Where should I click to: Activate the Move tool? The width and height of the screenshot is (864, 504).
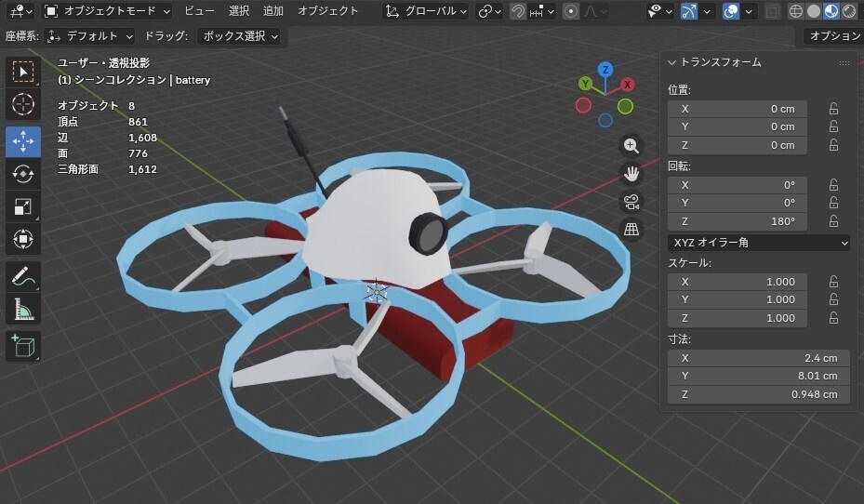pos(23,141)
